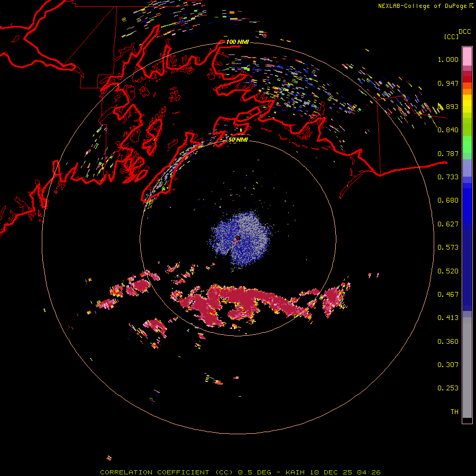
Task: Click the 0.627 scale value
Action: point(448,224)
